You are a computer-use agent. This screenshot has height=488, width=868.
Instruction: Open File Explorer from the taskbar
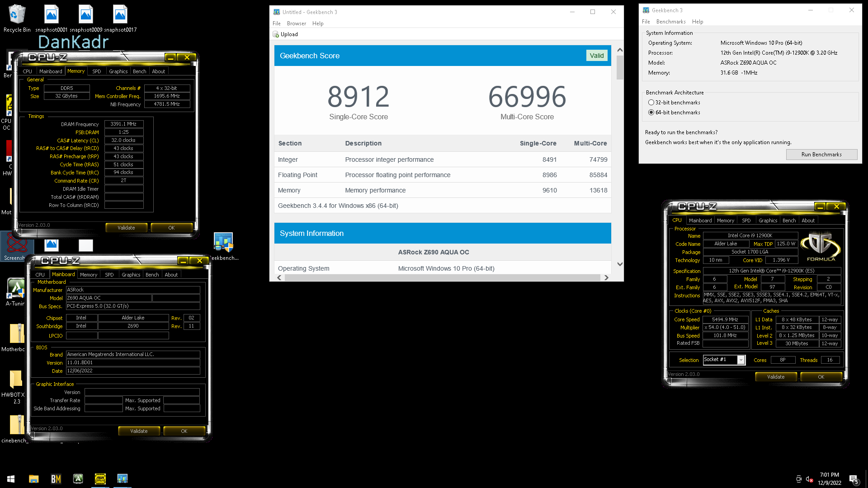tap(34, 479)
